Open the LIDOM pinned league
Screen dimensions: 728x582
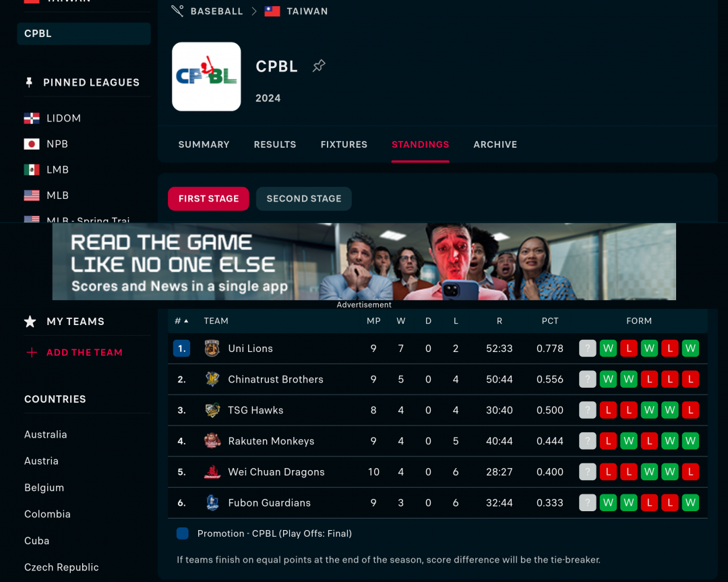click(x=63, y=119)
